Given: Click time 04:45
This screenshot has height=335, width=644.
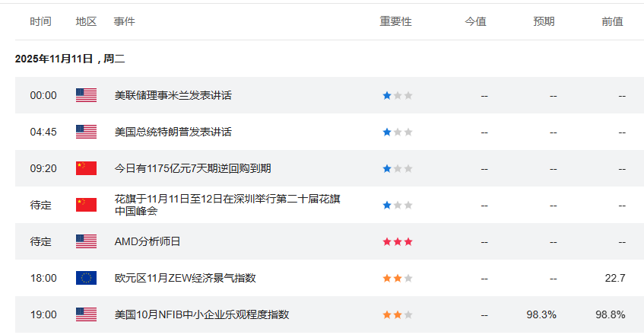Looking at the screenshot, I should tap(43, 132).
